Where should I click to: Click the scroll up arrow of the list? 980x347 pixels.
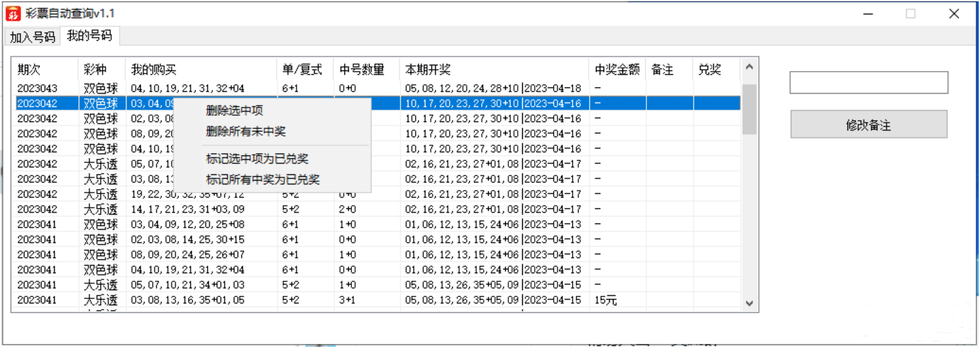tap(749, 67)
